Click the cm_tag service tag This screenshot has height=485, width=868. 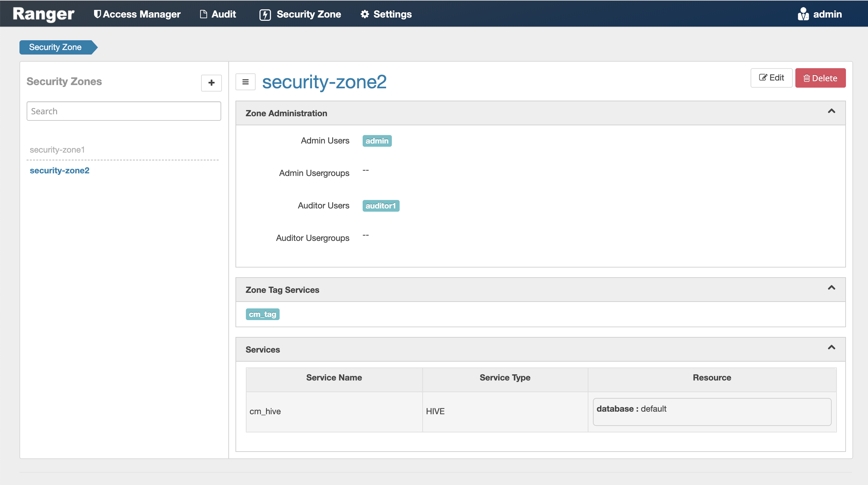pyautogui.click(x=262, y=314)
